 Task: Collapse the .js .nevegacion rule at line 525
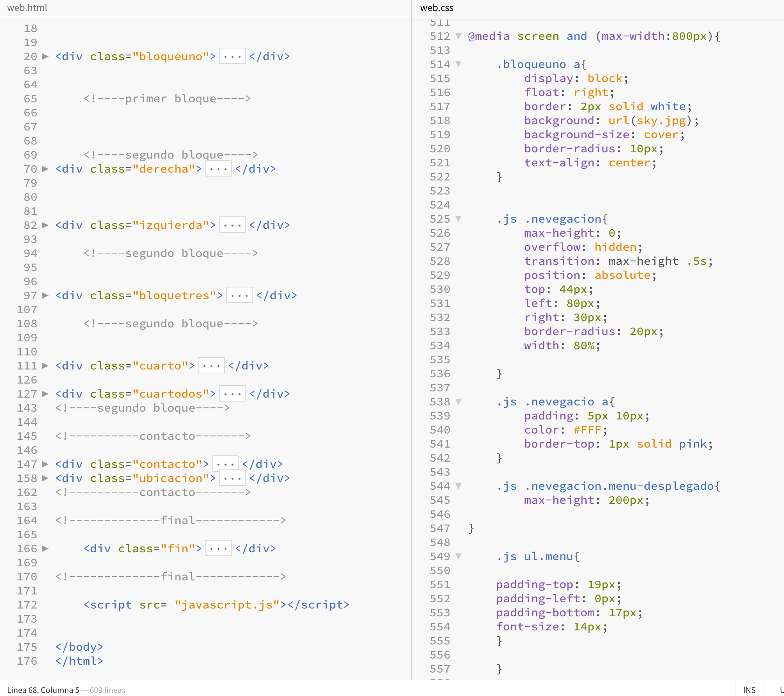point(458,219)
